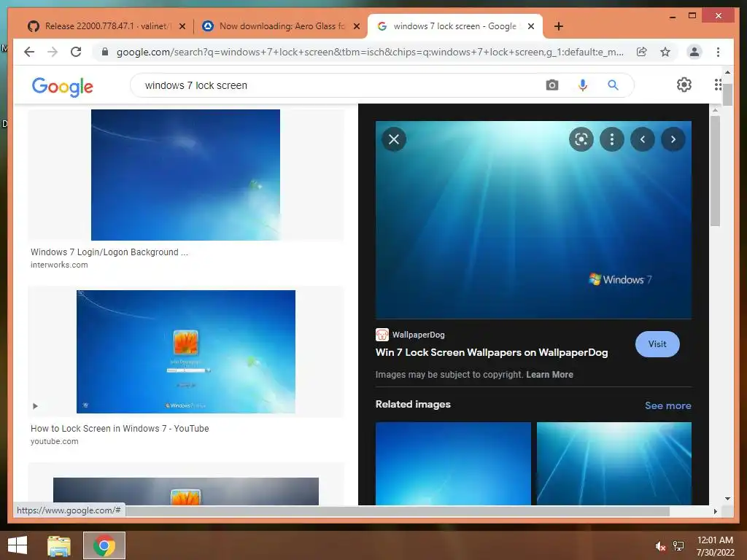Close the GitHub release tab

(182, 26)
